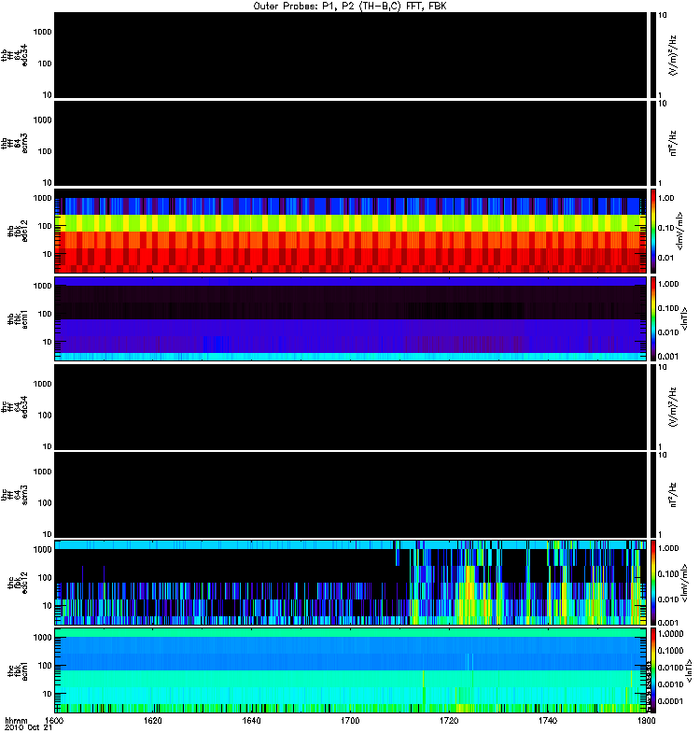700x747 pixels.
Task: Click the 1740 time axis label
Action: point(548,720)
